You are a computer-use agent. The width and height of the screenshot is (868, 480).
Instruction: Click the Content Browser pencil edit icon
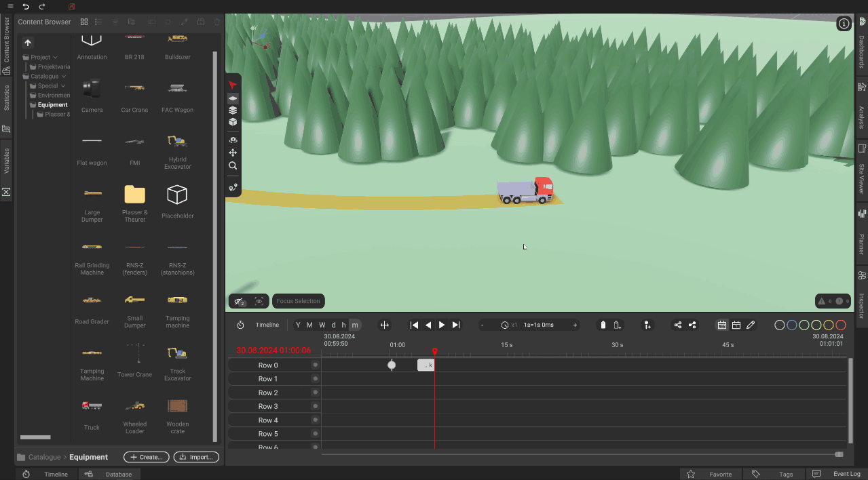click(185, 22)
